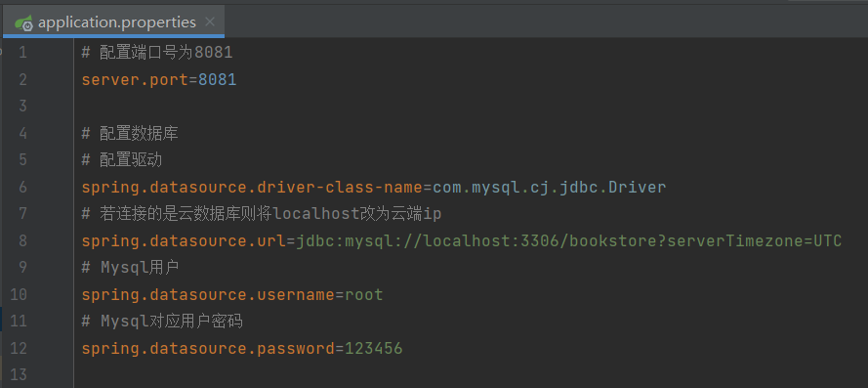Place cursor on server.port key
This screenshot has width=868, height=388.
coord(135,80)
